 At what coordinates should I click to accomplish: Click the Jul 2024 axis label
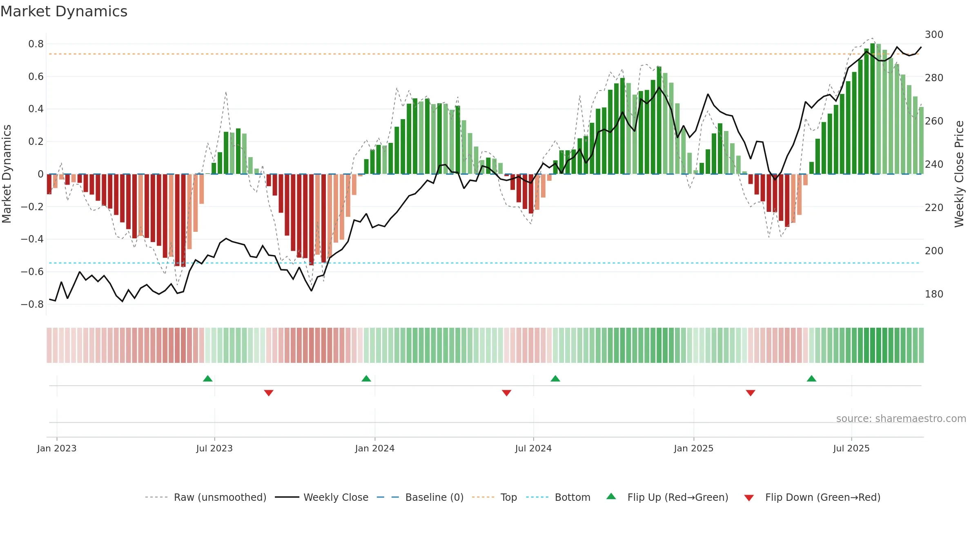(533, 448)
